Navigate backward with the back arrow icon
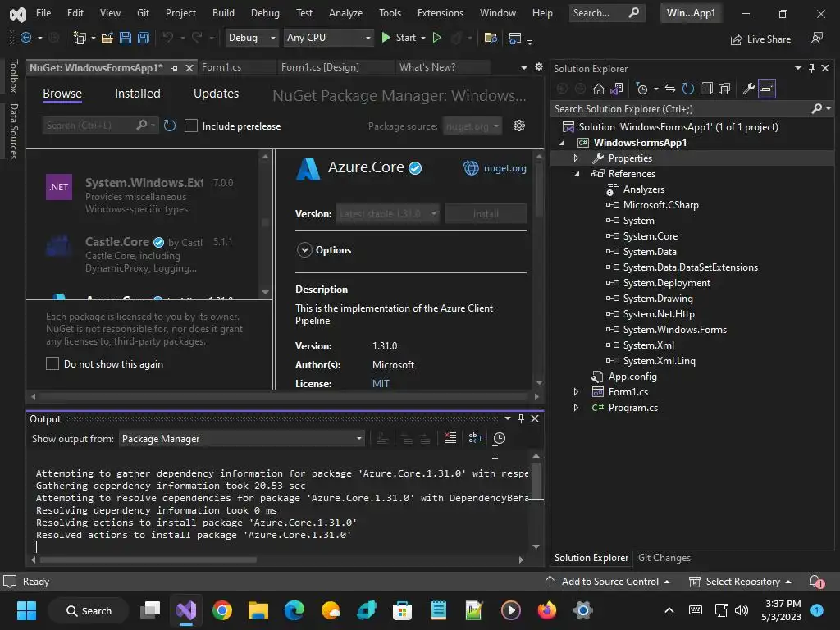Viewport: 840px width, 630px height. [25, 38]
